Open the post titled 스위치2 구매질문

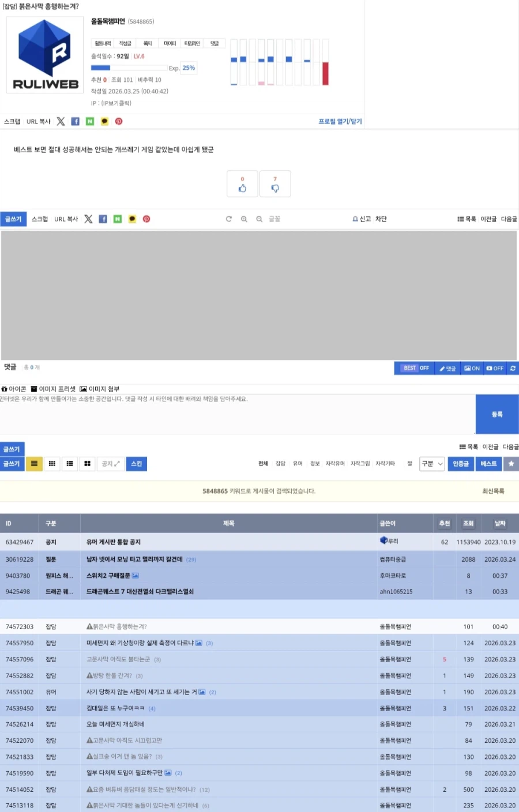click(110, 575)
